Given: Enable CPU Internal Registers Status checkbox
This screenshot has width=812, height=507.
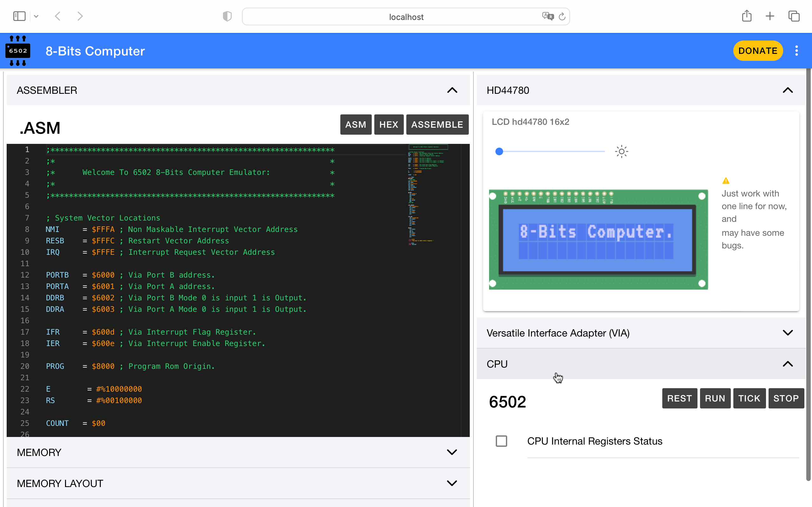Looking at the screenshot, I should tap(501, 441).
